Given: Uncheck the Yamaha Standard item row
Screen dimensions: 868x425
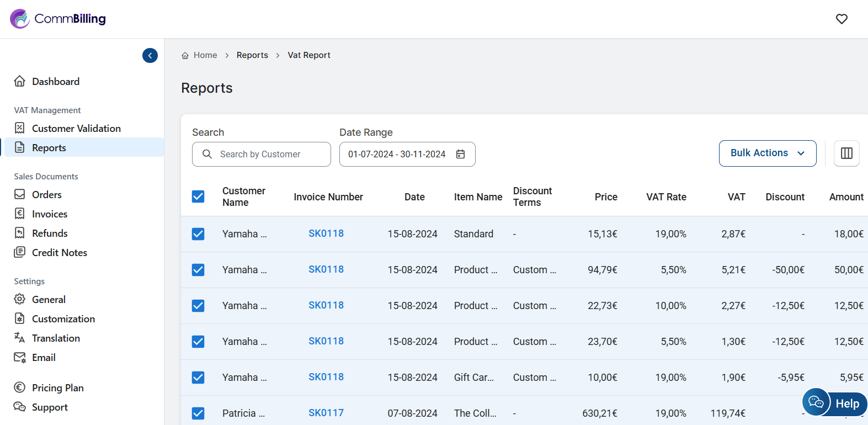Looking at the screenshot, I should 198,234.
